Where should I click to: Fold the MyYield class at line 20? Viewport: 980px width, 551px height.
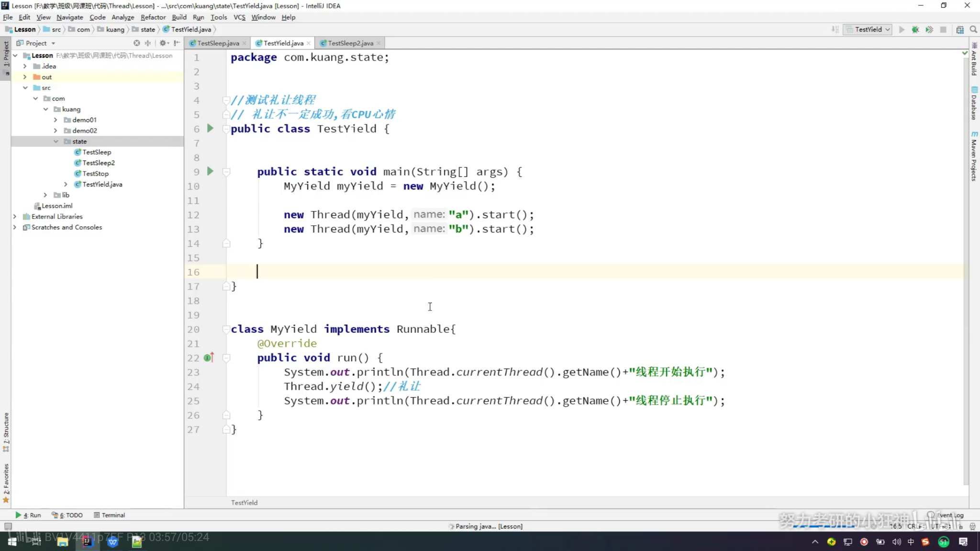coord(226,329)
